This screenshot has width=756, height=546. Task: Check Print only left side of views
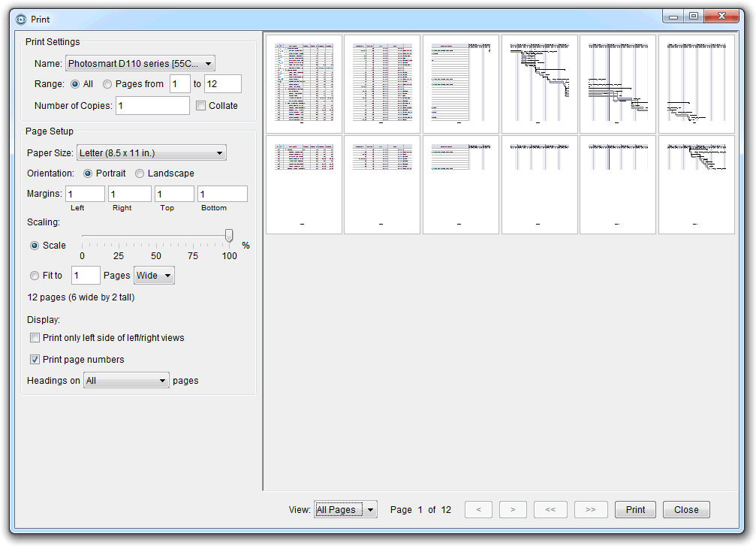pos(35,338)
